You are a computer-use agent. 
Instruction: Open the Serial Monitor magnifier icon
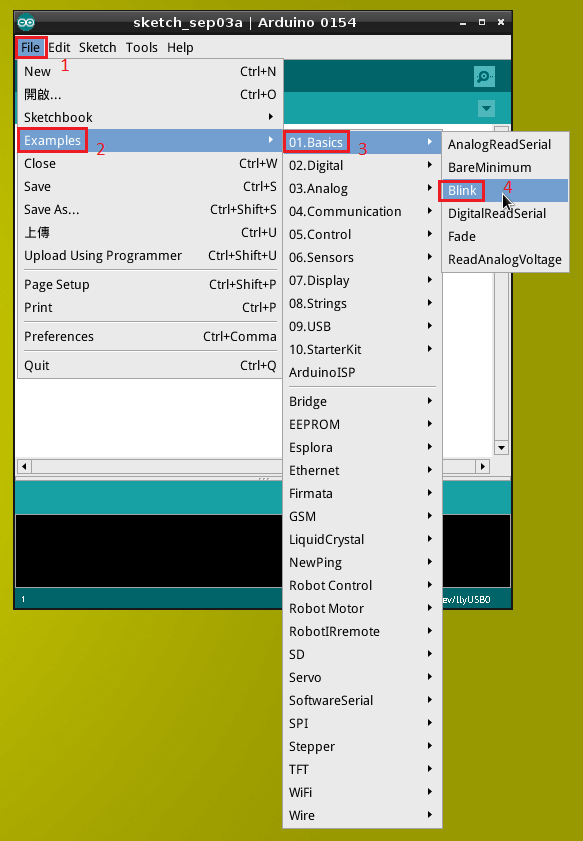coord(484,77)
